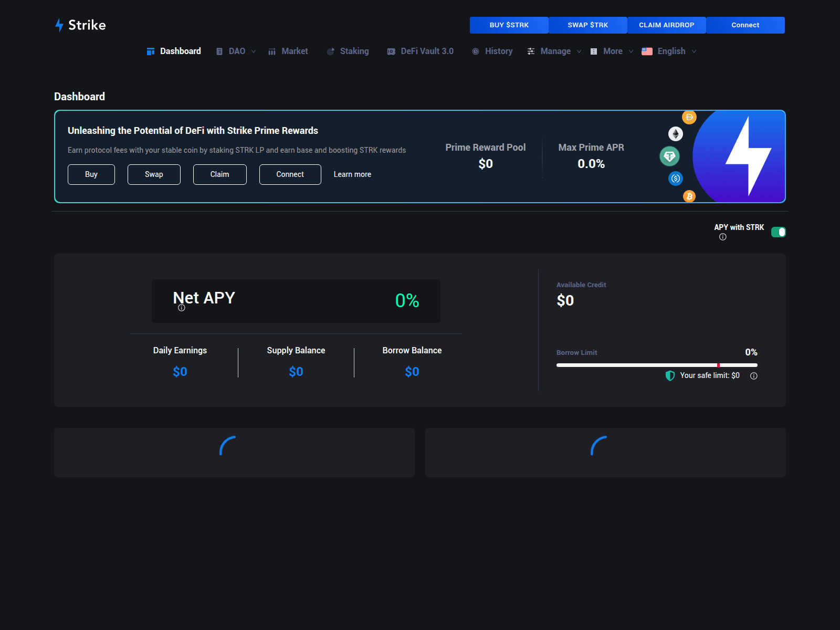Open the Manage menu
Screen dimensions: 840x630
[x=554, y=51]
